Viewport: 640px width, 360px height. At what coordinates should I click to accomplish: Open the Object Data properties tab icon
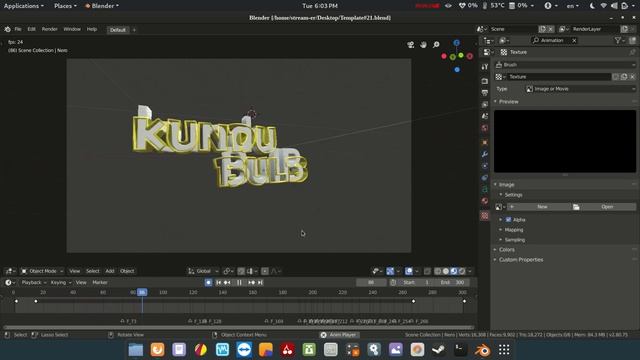coord(484,189)
